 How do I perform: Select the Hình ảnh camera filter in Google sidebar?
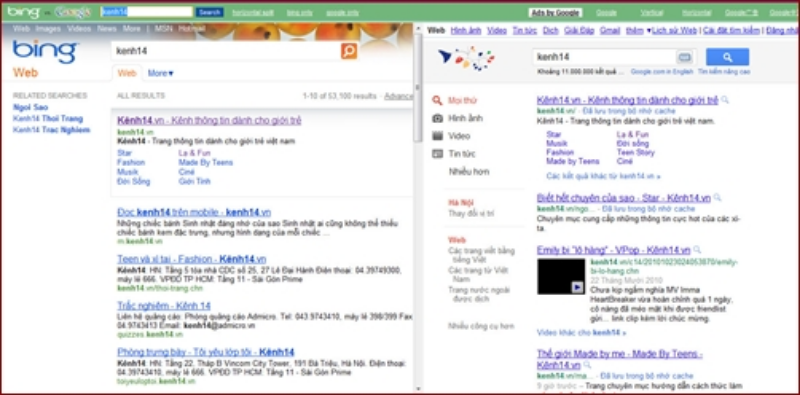(x=437, y=118)
